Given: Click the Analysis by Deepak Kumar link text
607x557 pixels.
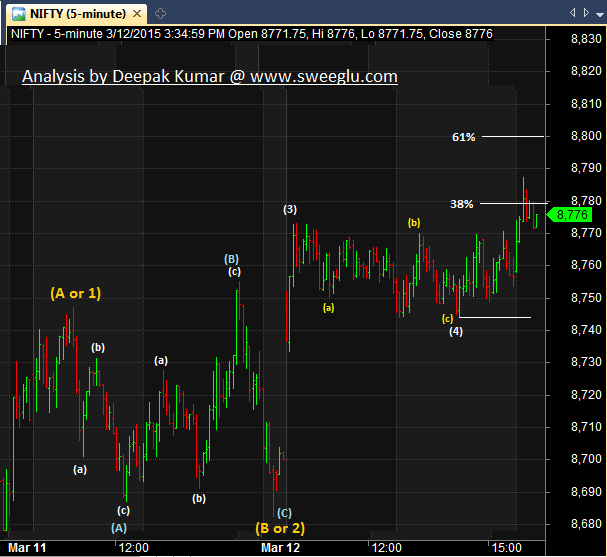Looking at the screenshot, I should (210, 77).
